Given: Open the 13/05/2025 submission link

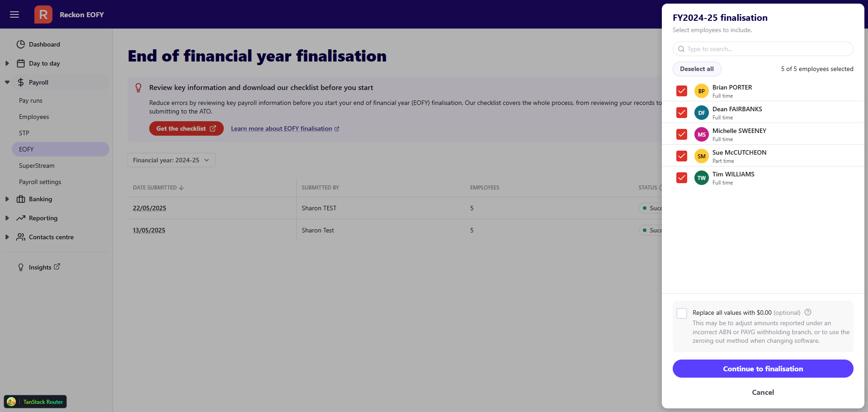Looking at the screenshot, I should (x=149, y=230).
